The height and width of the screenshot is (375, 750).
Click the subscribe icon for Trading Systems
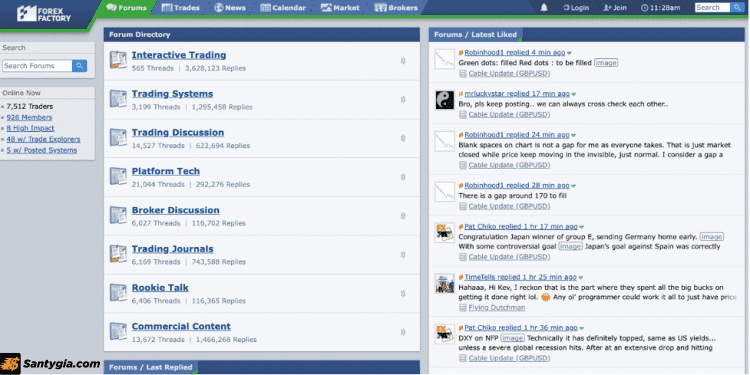(x=403, y=99)
